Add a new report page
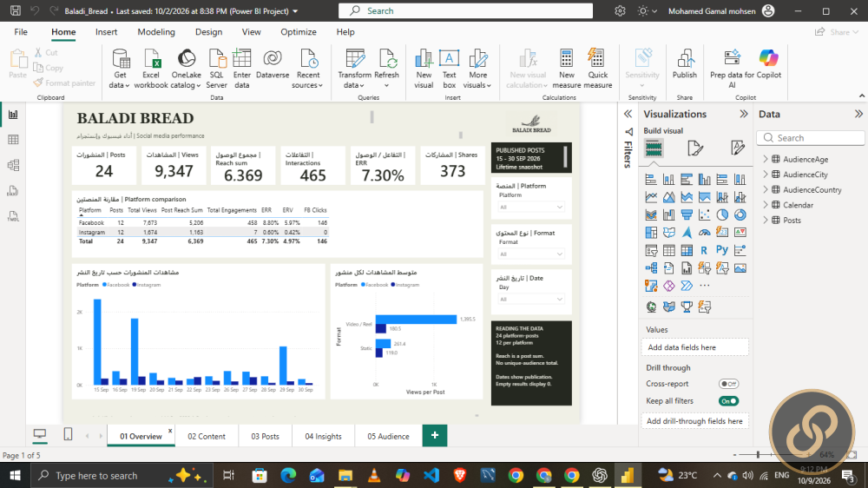Viewport: 868px width, 488px height. (435, 435)
